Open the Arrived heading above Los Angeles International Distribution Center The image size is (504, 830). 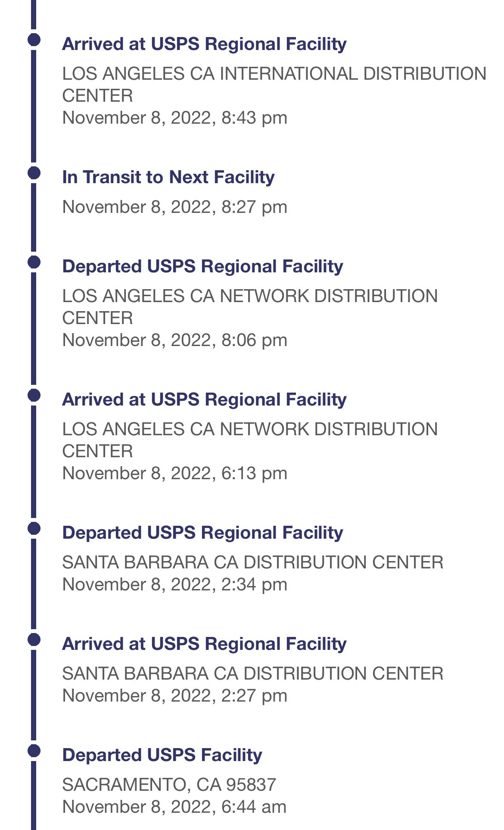(x=204, y=44)
